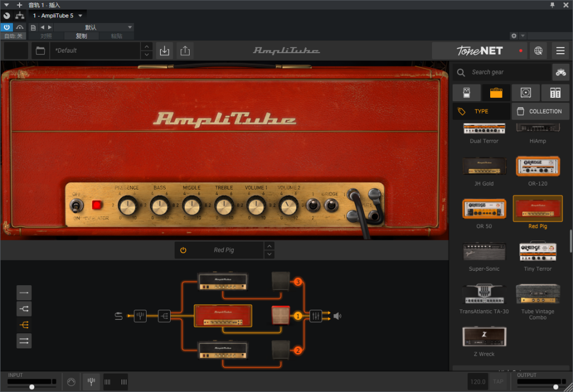Click the speaker output icon in chain
Viewport: 573px width, 392px height.
click(x=337, y=316)
